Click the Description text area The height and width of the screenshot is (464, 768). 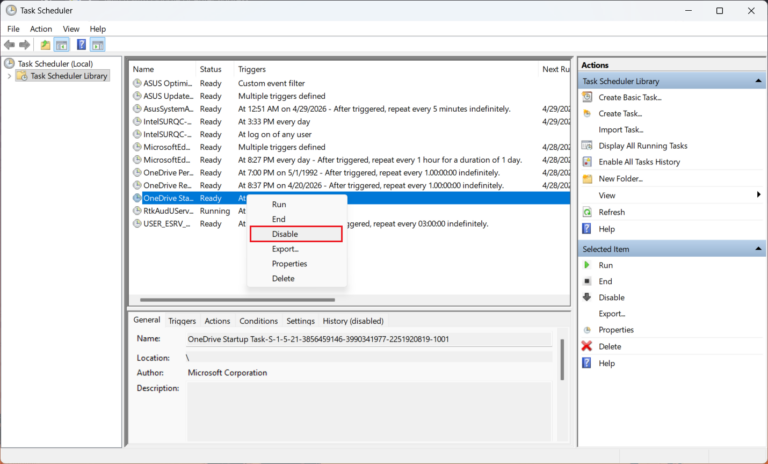coord(369,412)
